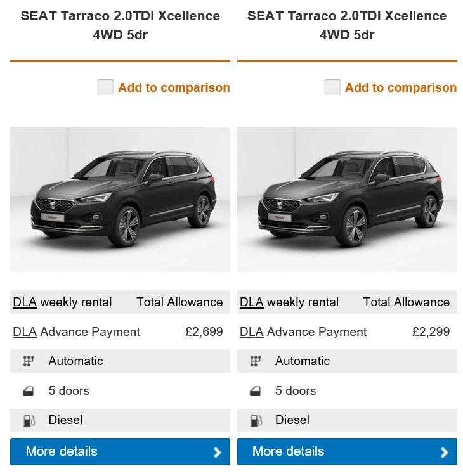
Task: Click chevron arrow on right More details
Action: click(x=444, y=452)
